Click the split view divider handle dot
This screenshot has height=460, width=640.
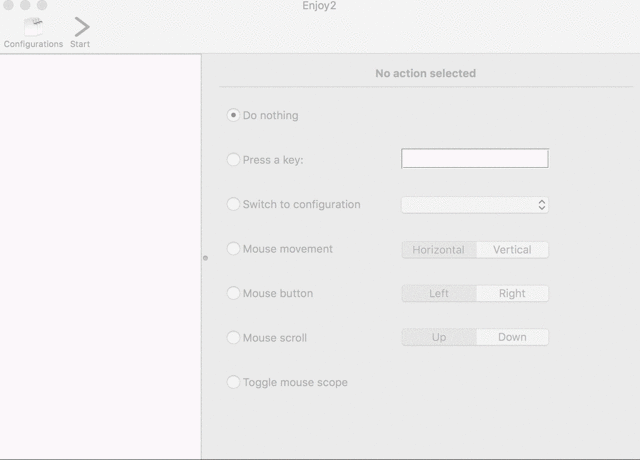point(205,258)
